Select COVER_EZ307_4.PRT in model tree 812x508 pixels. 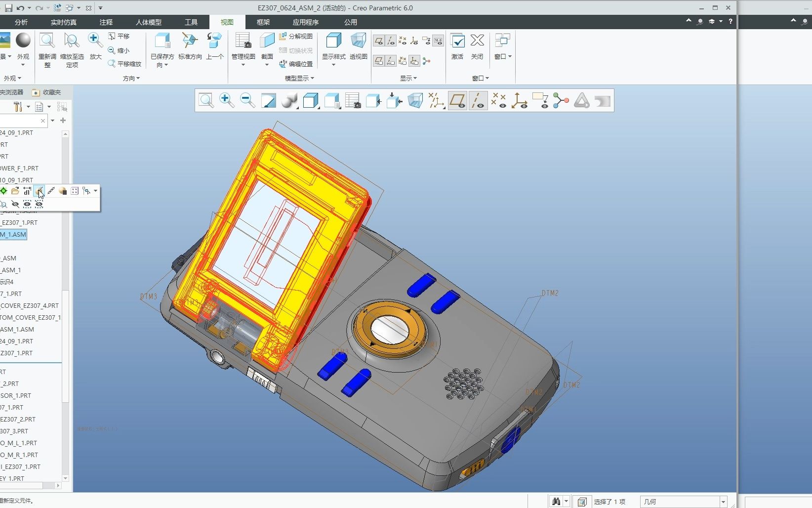point(30,305)
